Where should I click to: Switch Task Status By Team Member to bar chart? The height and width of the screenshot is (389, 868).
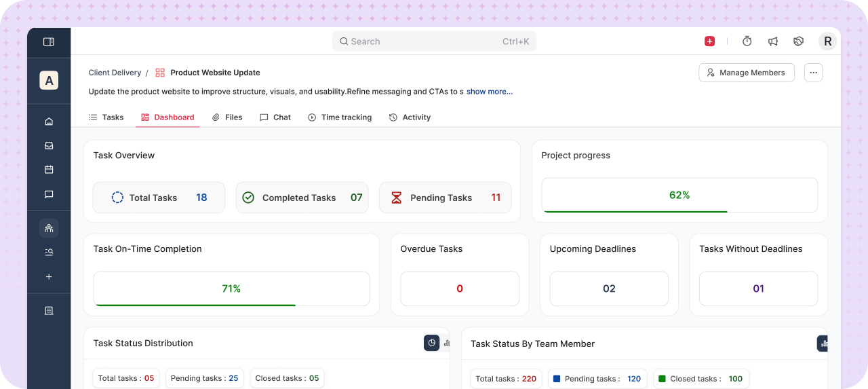(x=823, y=344)
